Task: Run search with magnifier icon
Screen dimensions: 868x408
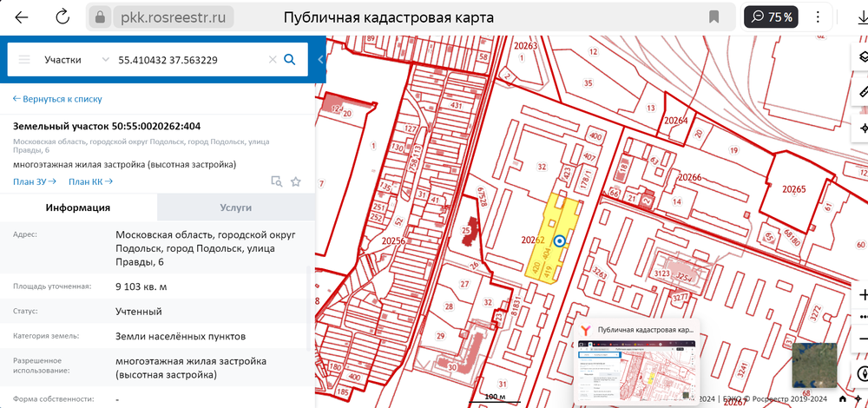Action: pyautogui.click(x=290, y=60)
